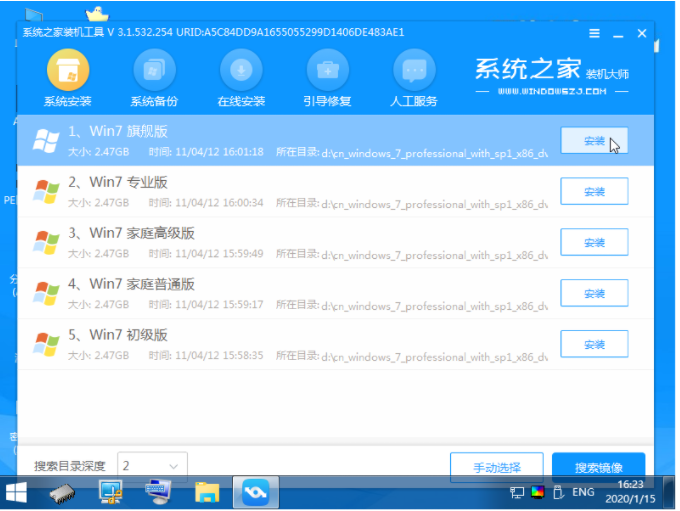This screenshot has height=511, width=680.
Task: Click the 搜索镜像 button
Action: [598, 467]
